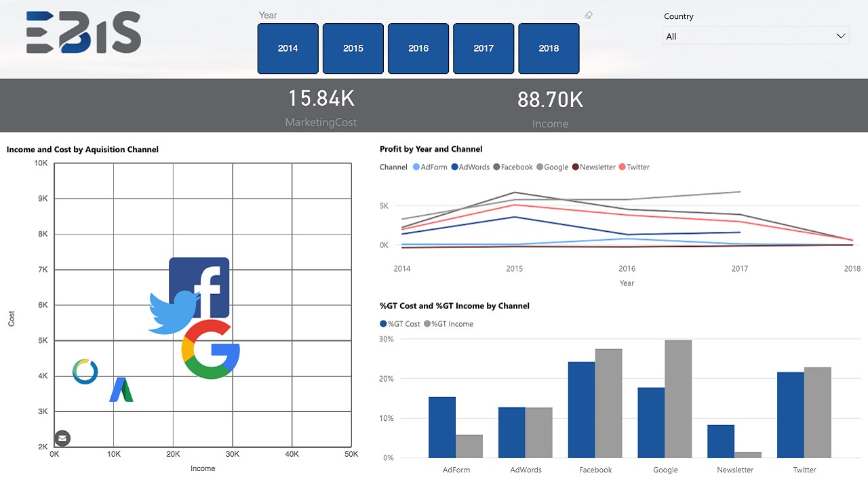Select the Google %GT Income bar
The width and height of the screenshot is (868, 488).
tap(678, 399)
